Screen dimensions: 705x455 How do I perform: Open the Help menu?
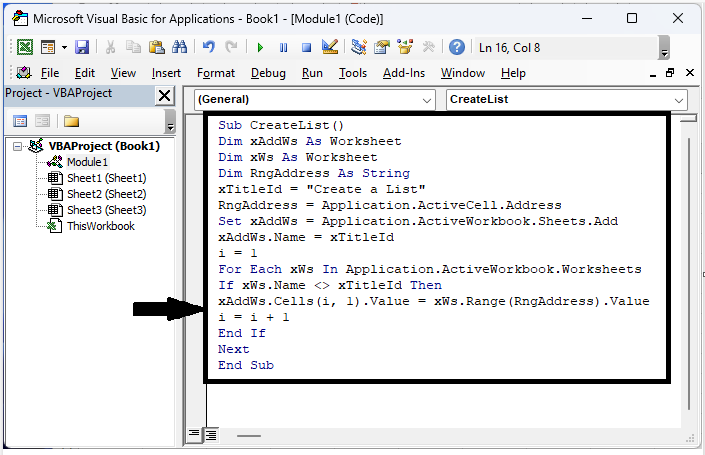click(x=513, y=73)
